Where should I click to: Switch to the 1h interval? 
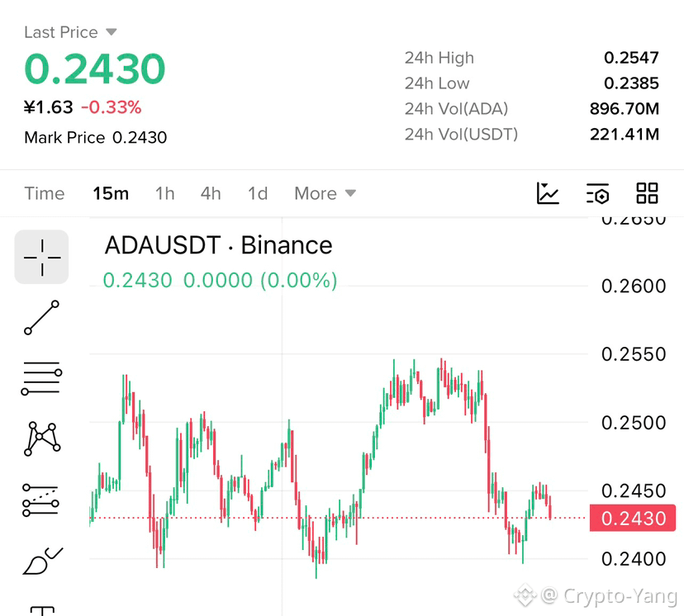[x=165, y=193]
